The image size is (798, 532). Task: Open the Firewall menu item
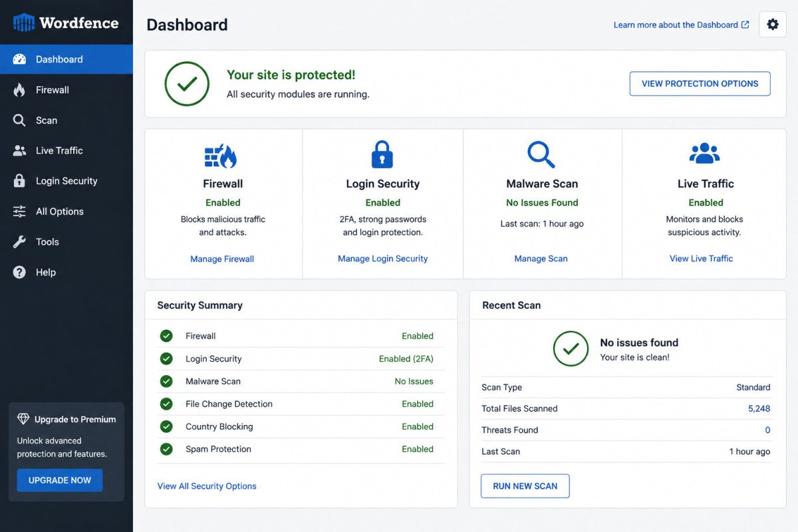[x=66, y=90]
